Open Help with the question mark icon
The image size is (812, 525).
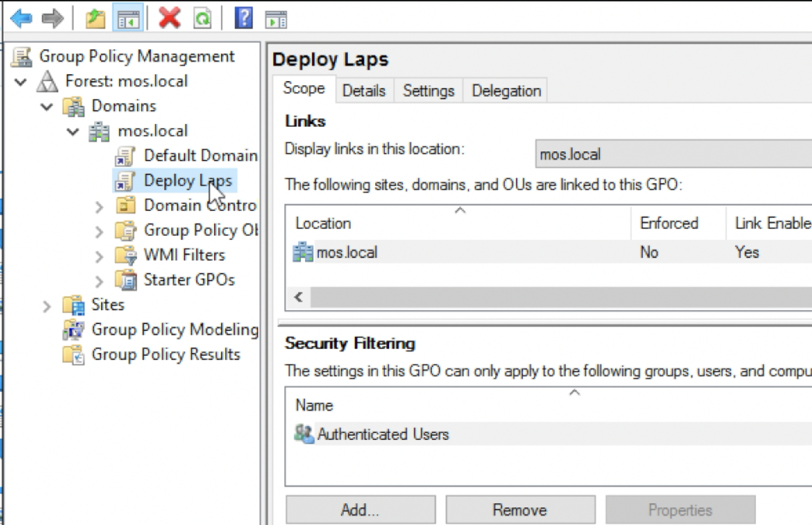pyautogui.click(x=243, y=18)
